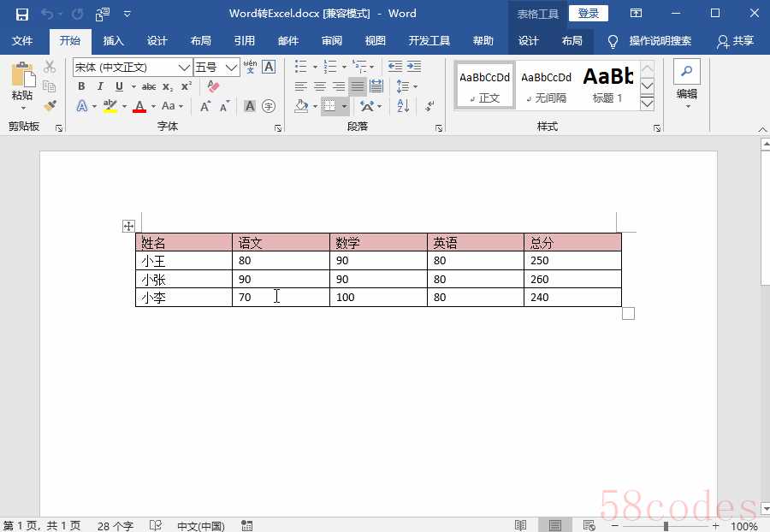Open the font size dropdown
Viewport: 770px width, 532px height.
(x=232, y=68)
